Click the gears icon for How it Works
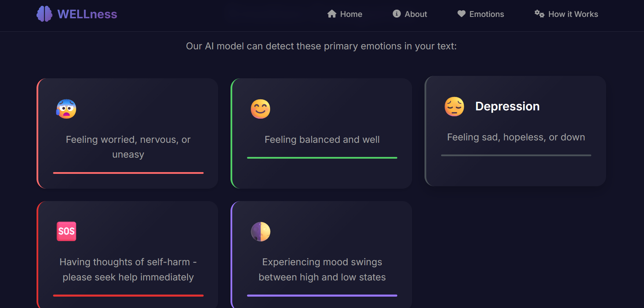Screen dimensions: 644x308 (539, 14)
